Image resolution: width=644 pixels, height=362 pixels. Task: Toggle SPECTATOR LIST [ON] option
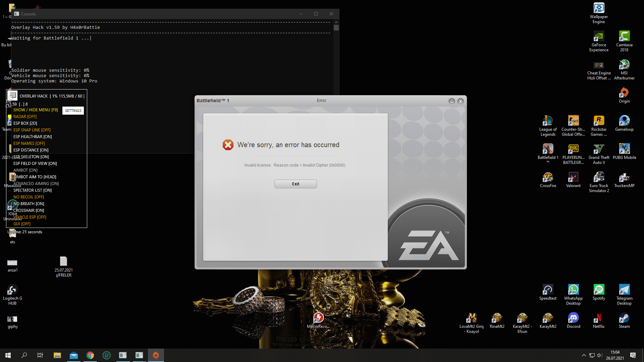click(33, 190)
